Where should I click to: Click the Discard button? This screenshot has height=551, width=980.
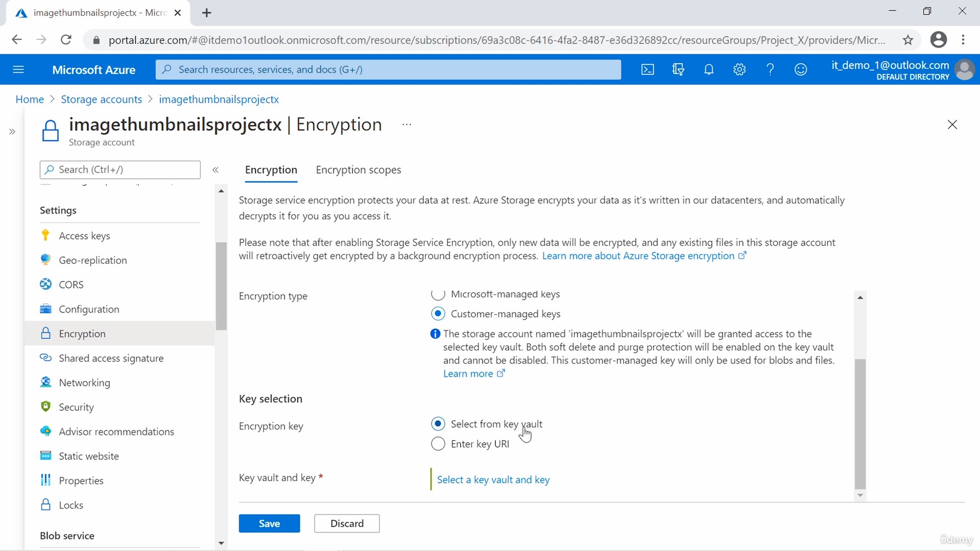pos(347,523)
